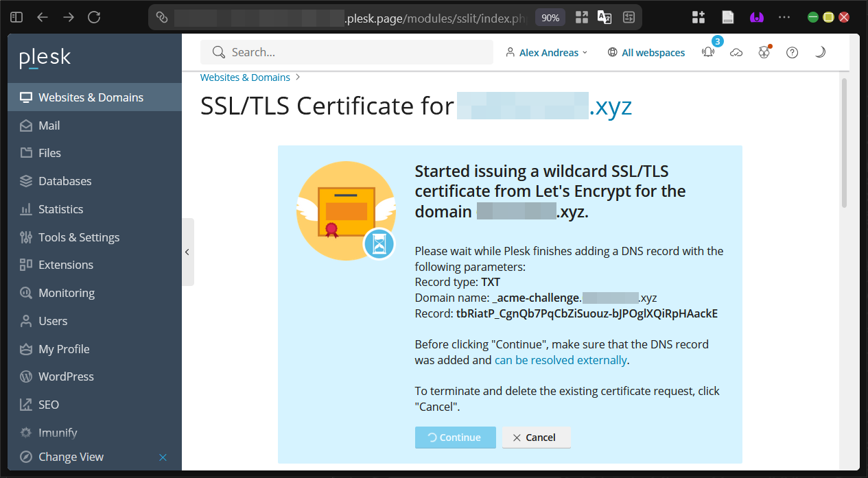
Task: Click the Cancel button
Action: (536, 438)
